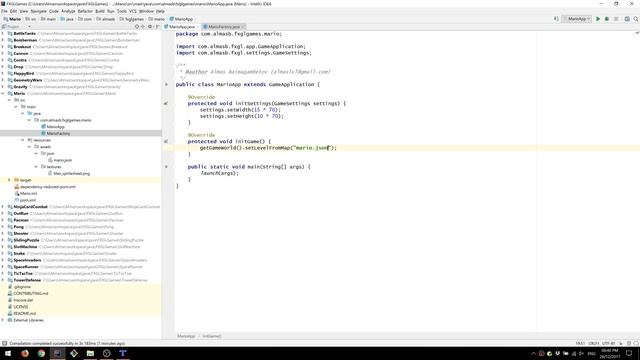Image resolution: width=640 pixels, height=360 pixels.
Task: Fold the main method with its gutter marker
Action: [166, 167]
